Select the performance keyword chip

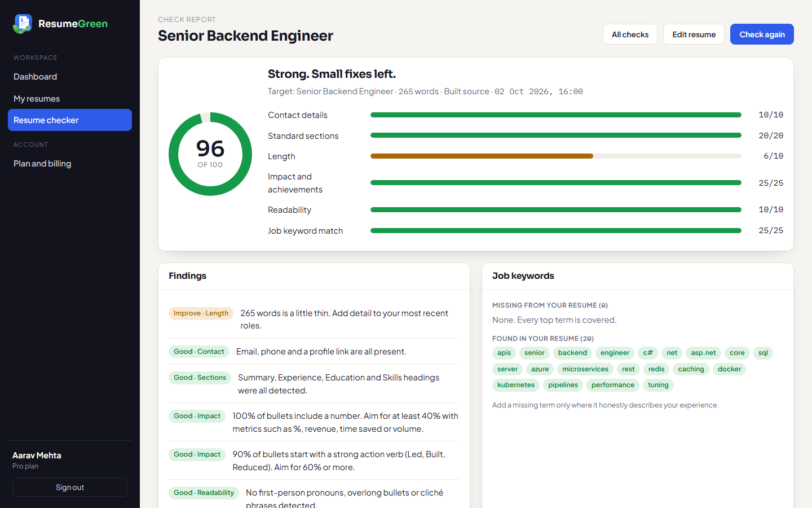coord(613,385)
